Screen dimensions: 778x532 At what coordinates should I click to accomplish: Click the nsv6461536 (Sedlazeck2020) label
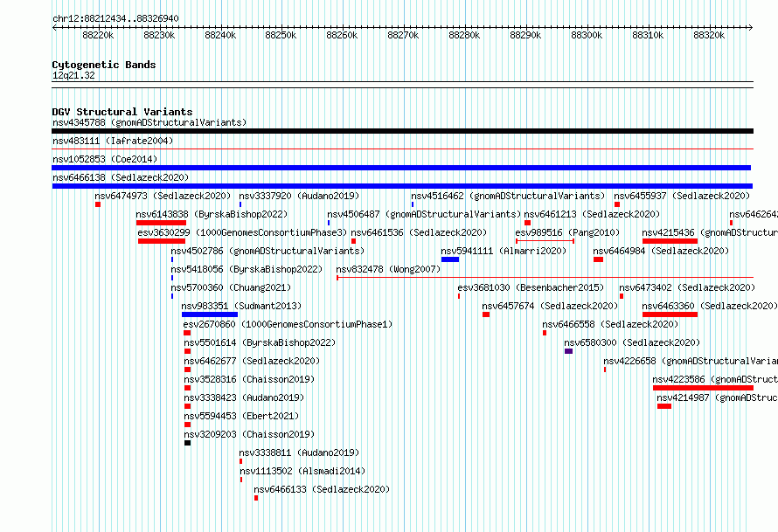(419, 232)
